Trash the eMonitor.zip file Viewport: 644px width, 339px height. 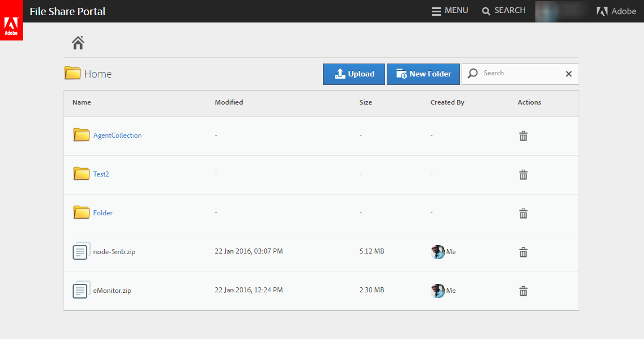click(523, 291)
